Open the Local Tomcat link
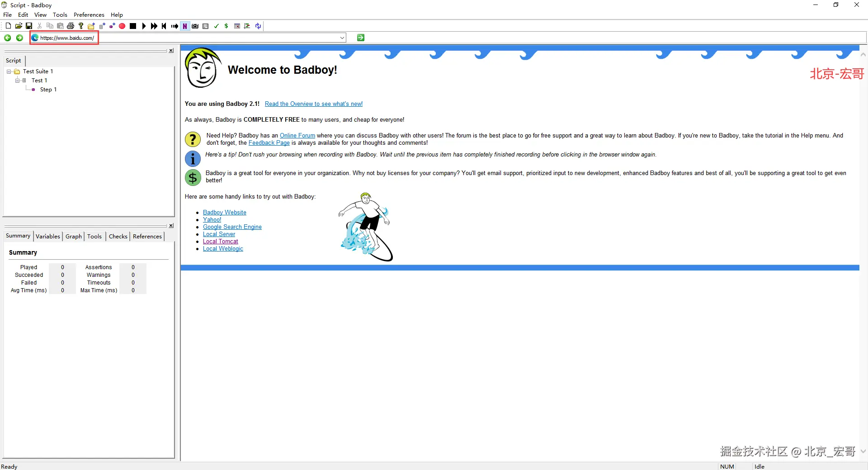868x470 pixels. click(221, 242)
